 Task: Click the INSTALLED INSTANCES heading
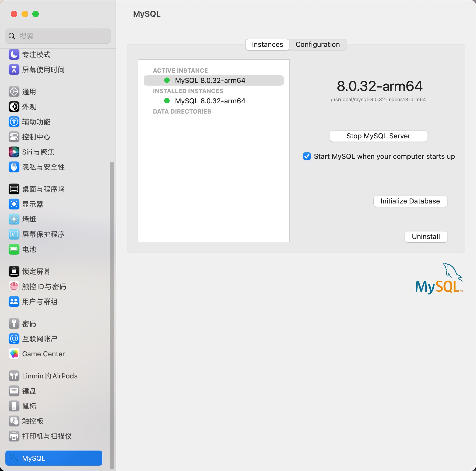pos(188,91)
